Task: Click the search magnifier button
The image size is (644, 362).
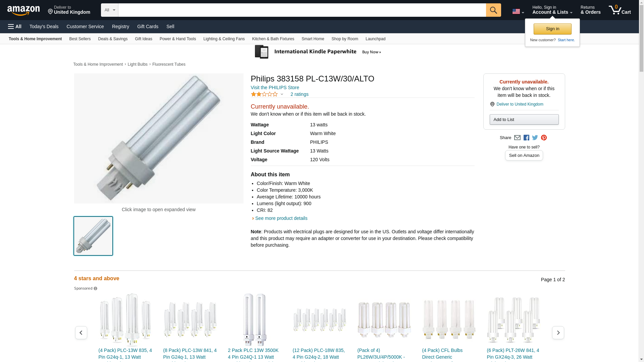Action: [493, 10]
